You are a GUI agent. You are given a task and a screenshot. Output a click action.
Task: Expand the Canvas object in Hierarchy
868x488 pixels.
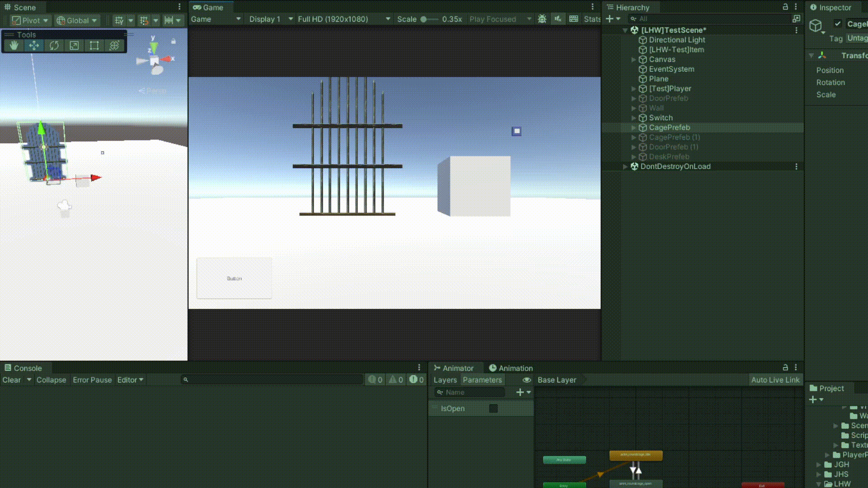pyautogui.click(x=633, y=60)
